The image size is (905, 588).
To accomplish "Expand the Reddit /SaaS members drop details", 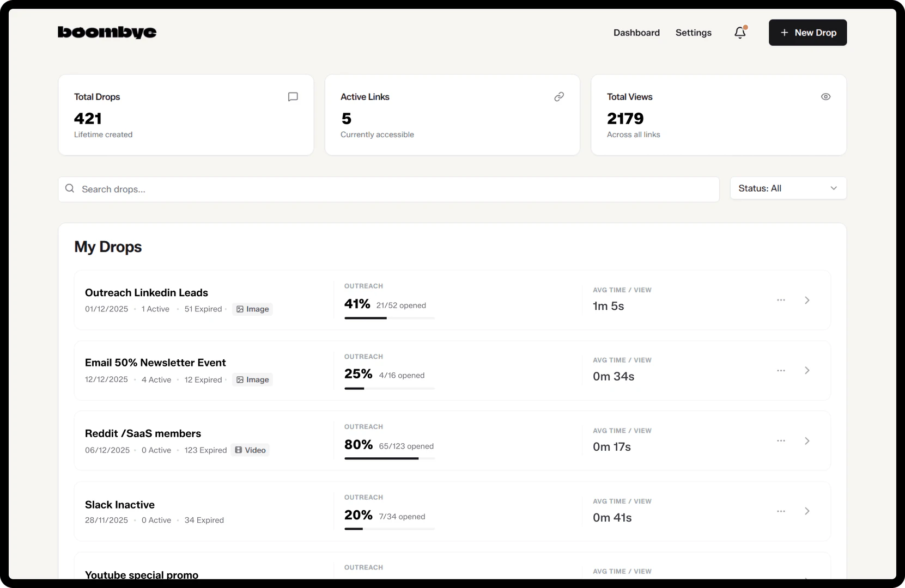I will coord(807,441).
